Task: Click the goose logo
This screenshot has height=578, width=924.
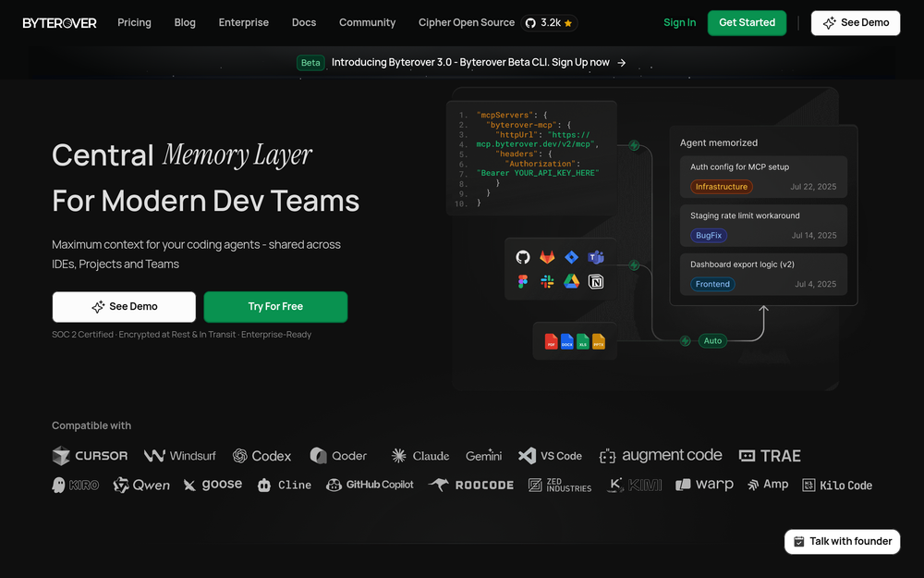Action: 213,486
